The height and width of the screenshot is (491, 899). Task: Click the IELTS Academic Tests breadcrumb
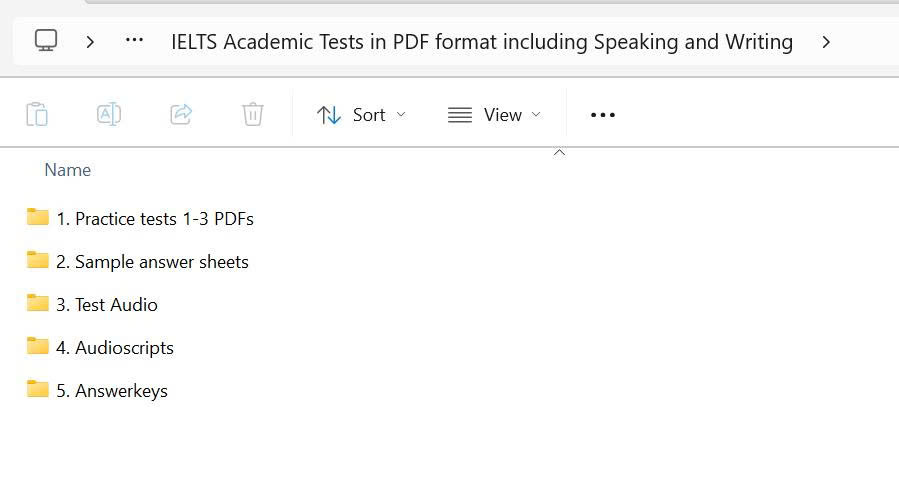[481, 42]
